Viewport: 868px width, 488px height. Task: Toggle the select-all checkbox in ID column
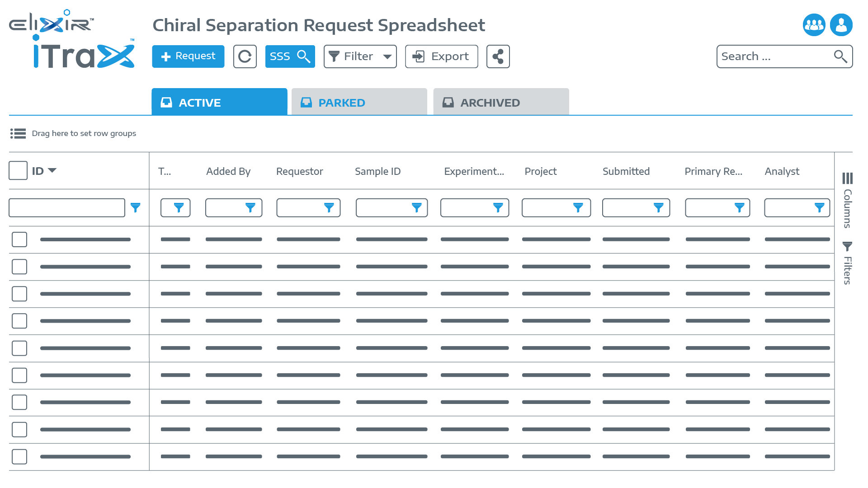(18, 170)
